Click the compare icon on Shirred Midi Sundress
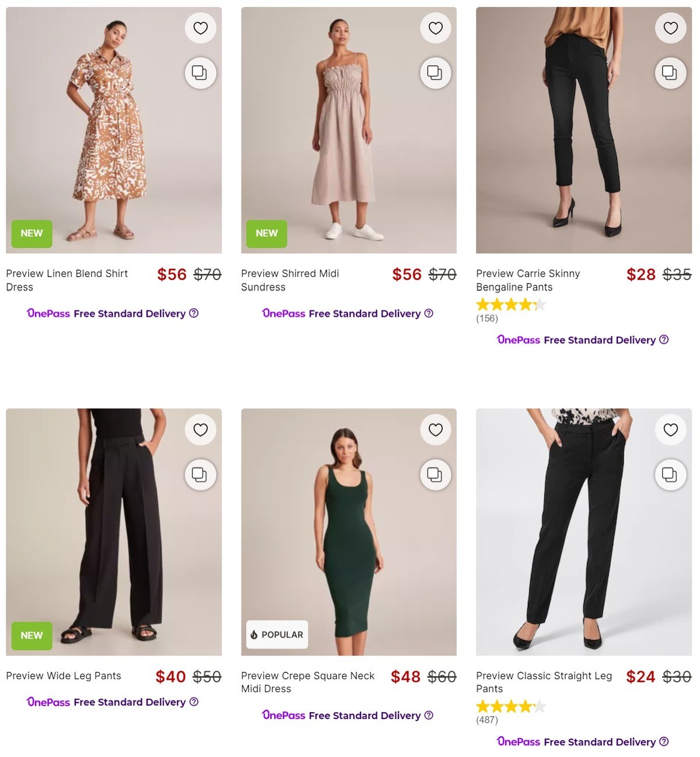The height and width of the screenshot is (757, 700). [x=436, y=72]
